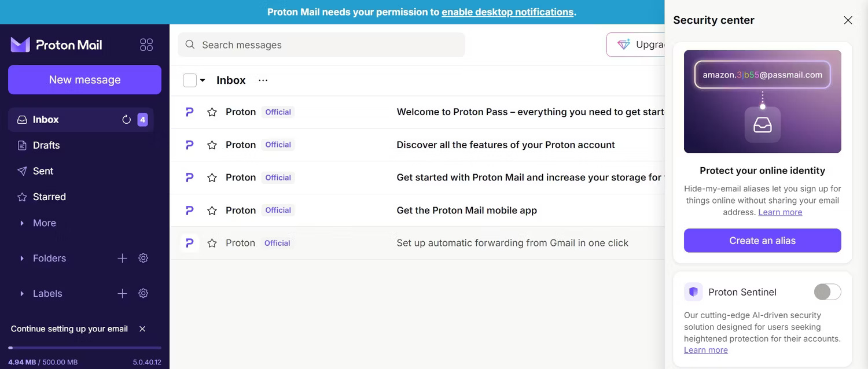Click the snooze icon next to Inbox

click(x=126, y=119)
